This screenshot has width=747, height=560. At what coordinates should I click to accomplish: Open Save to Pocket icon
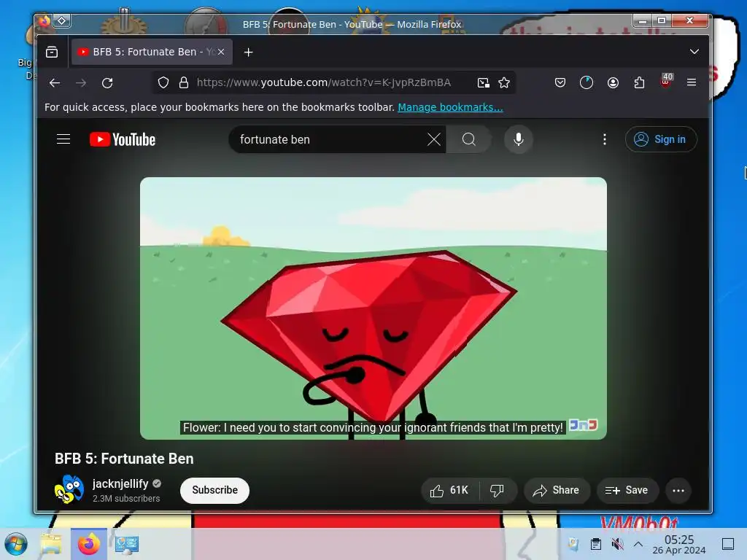click(560, 83)
